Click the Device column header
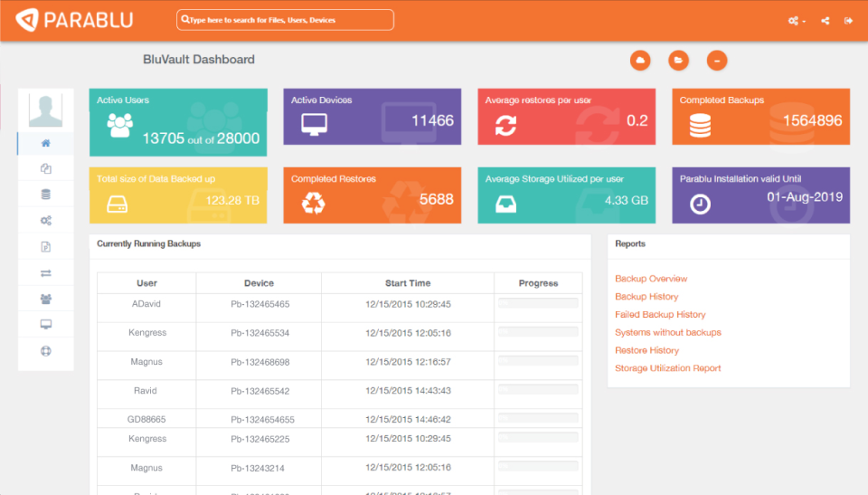Viewport: 868px width, 495px height. coord(259,283)
